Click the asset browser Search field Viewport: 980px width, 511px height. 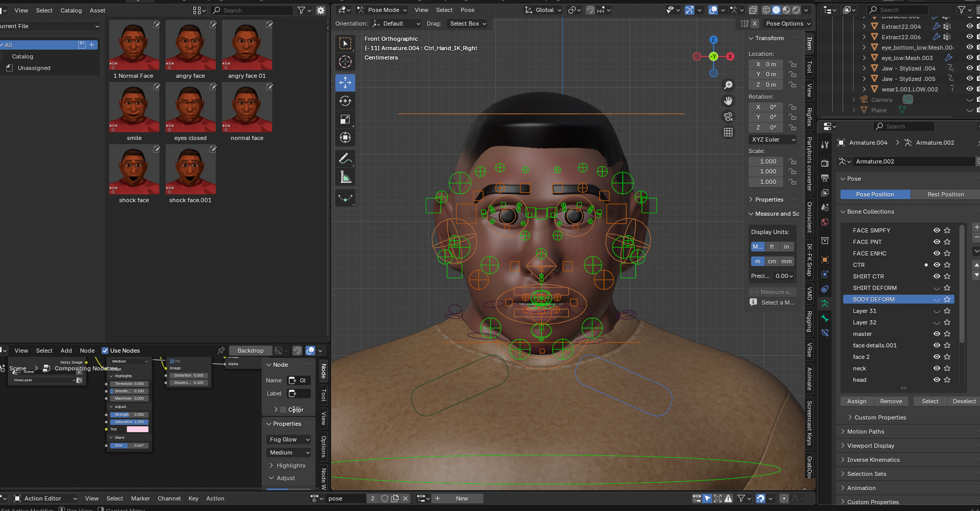point(252,10)
